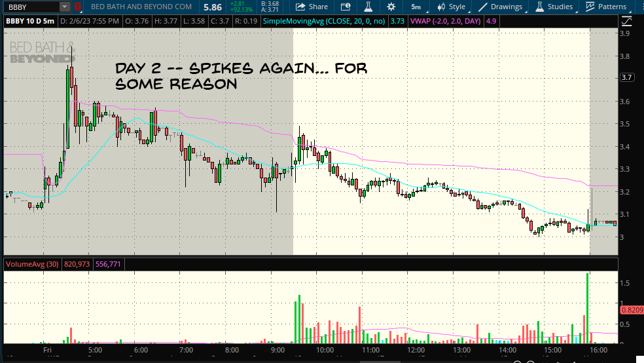This screenshot has width=644, height=363.
Task: Click the 3.5 price axis label
Action: point(625,124)
